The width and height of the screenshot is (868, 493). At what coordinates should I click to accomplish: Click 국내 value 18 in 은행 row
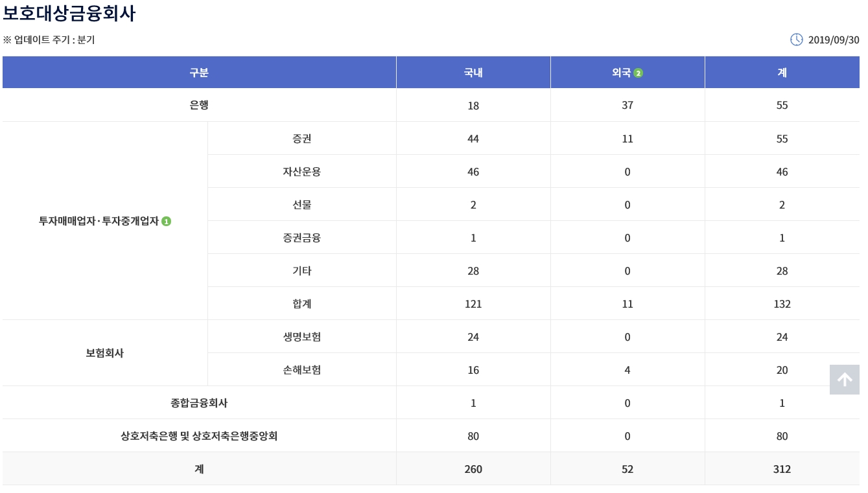(x=473, y=106)
